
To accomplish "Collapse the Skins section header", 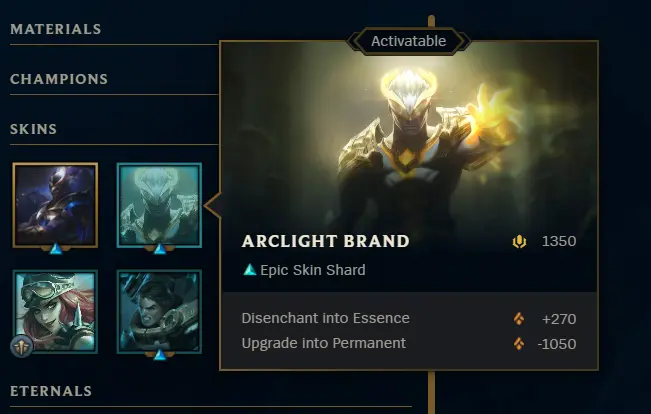I will click(x=34, y=129).
